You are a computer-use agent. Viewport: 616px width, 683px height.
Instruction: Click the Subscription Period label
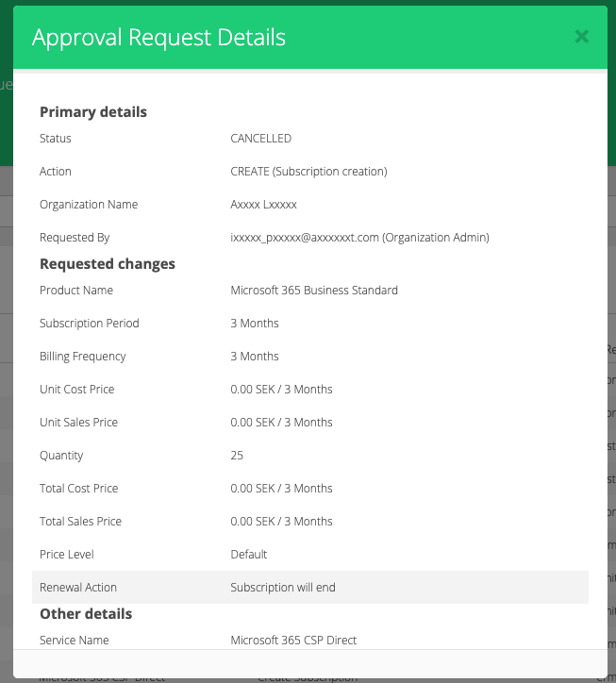[90, 324]
